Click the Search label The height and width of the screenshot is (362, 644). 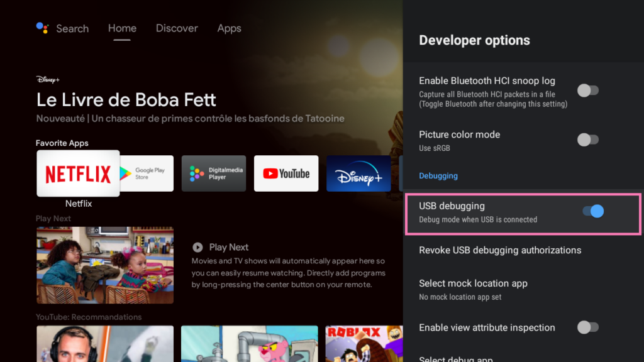click(x=72, y=29)
